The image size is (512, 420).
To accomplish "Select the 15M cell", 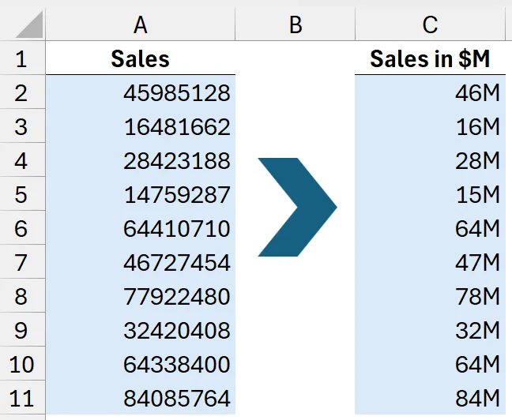I will click(x=430, y=195).
